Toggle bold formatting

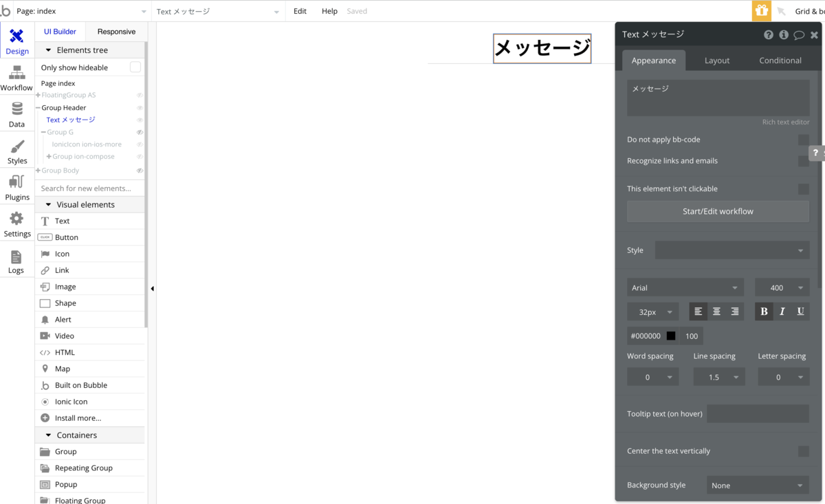coord(764,311)
